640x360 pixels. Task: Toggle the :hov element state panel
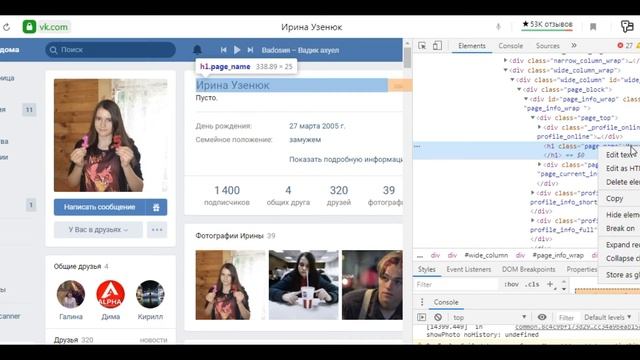pos(511,284)
